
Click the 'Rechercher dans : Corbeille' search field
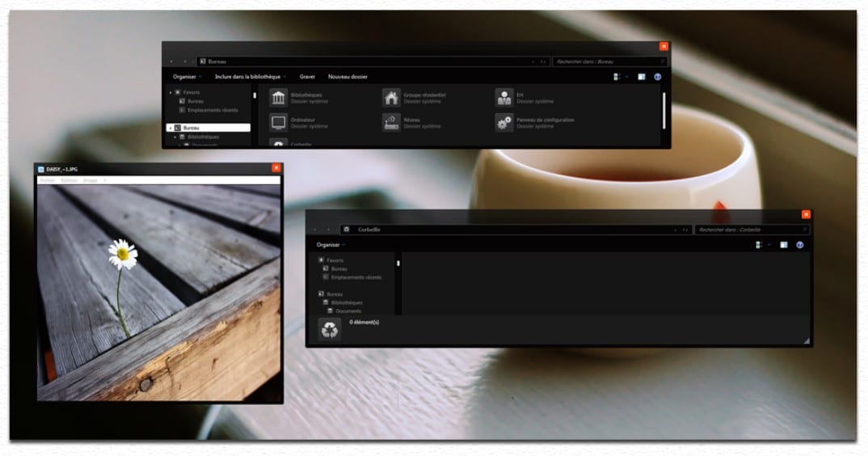(x=752, y=230)
